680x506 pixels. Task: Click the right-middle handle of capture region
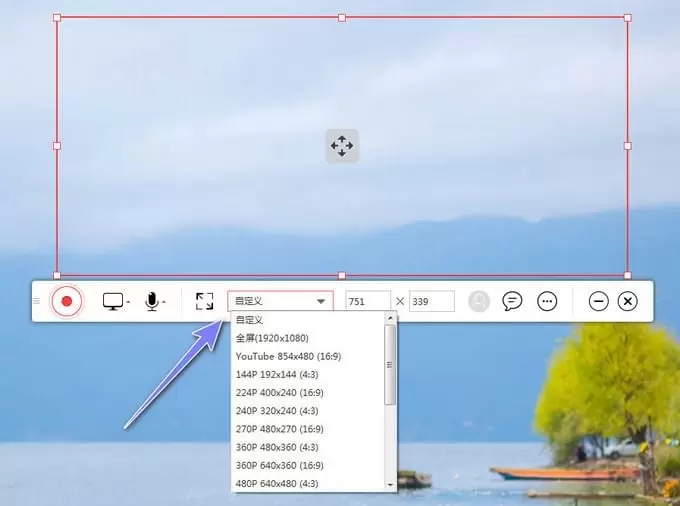click(x=628, y=146)
